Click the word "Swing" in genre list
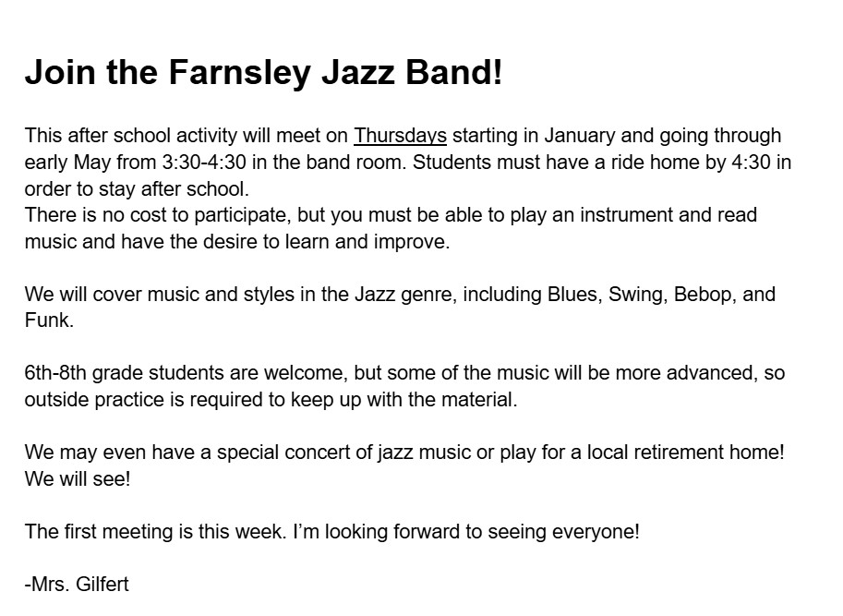This screenshot has width=843, height=616. 636,295
